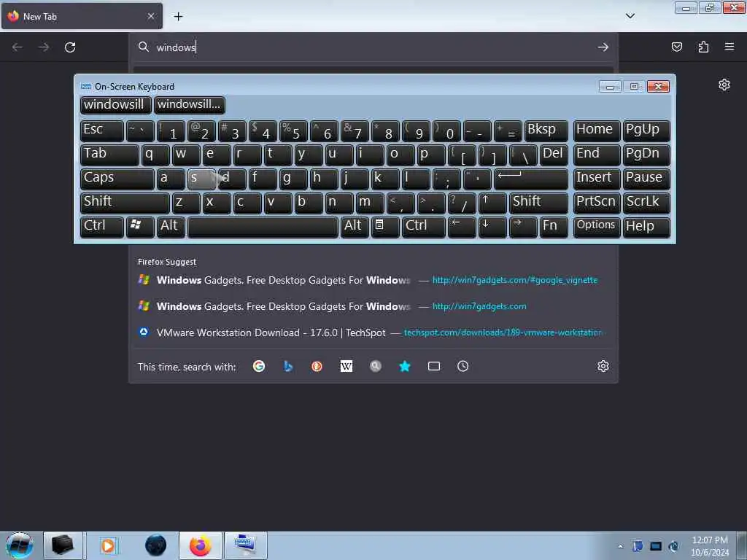The height and width of the screenshot is (560, 747).
Task: Click the Pause key on keyboard
Action: [x=646, y=179]
